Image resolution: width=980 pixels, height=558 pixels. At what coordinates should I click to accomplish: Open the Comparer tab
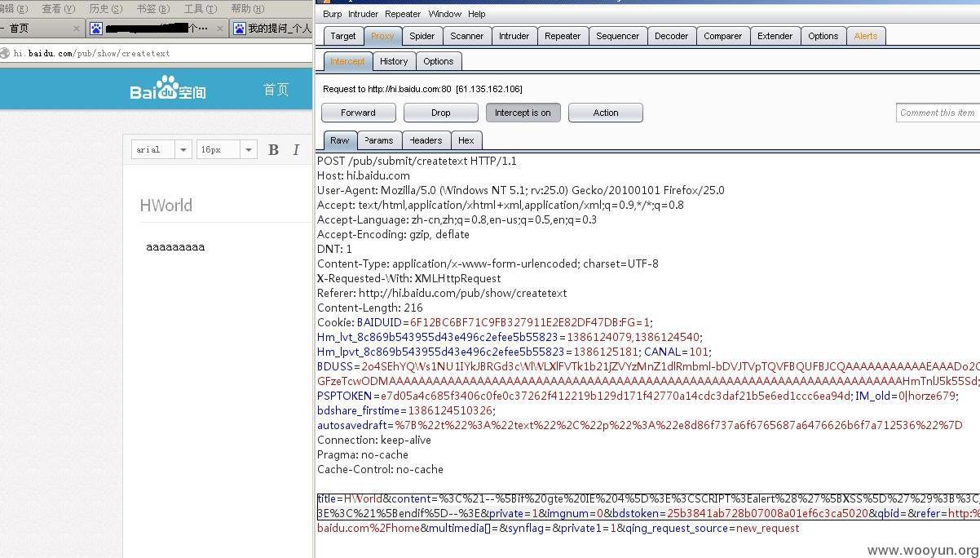point(723,36)
